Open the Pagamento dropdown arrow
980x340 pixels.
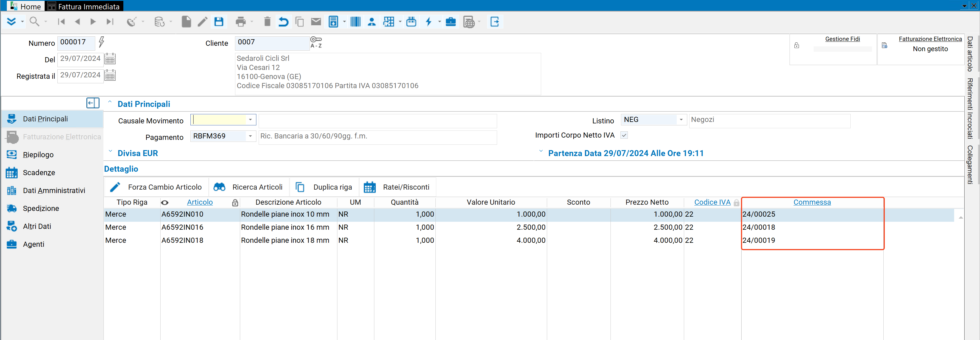[x=250, y=136]
